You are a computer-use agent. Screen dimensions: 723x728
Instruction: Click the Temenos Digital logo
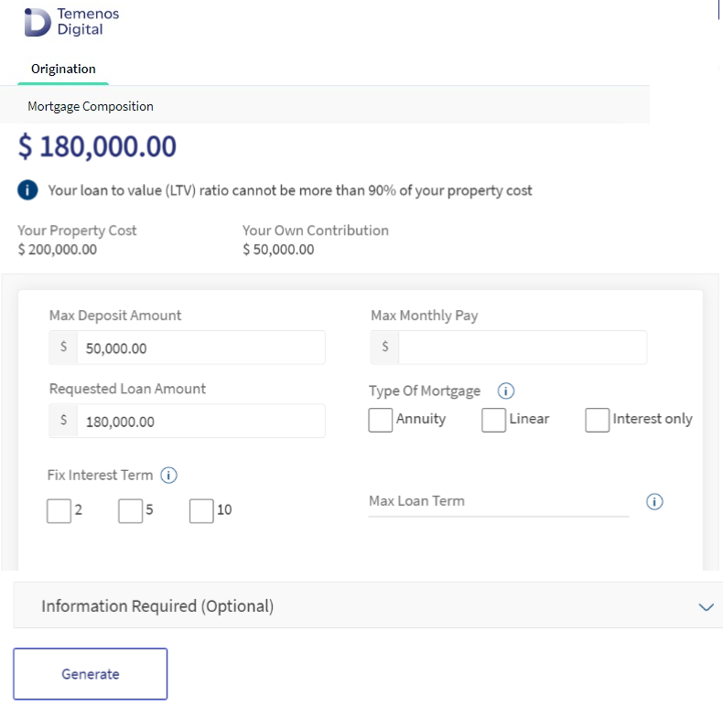pos(71,22)
